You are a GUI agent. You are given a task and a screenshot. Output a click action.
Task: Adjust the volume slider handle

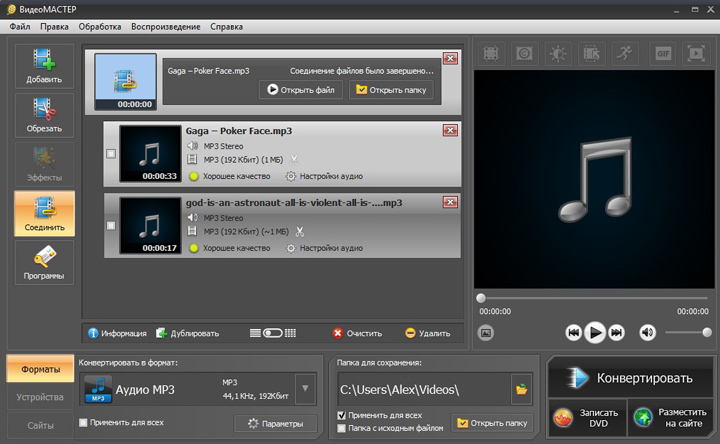707,332
